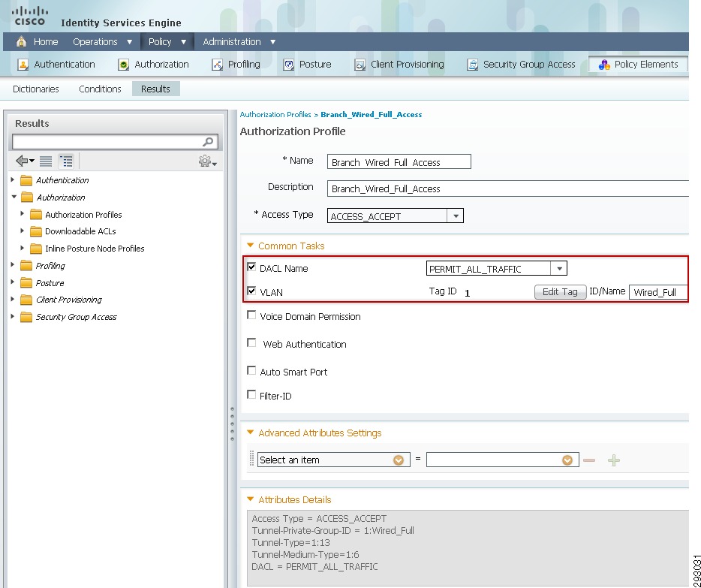Viewport: 701px width, 588px height.
Task: Go to Authorization Profiles breadcrumb link
Action: click(275, 114)
